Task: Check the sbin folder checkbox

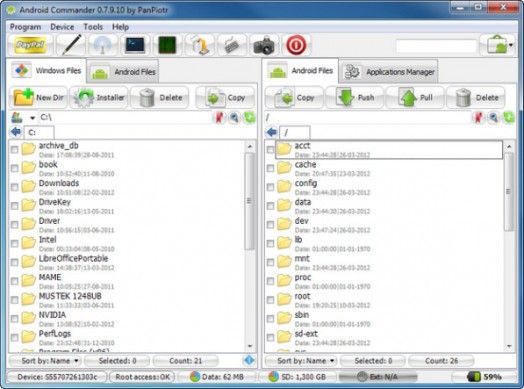Action: 270,319
